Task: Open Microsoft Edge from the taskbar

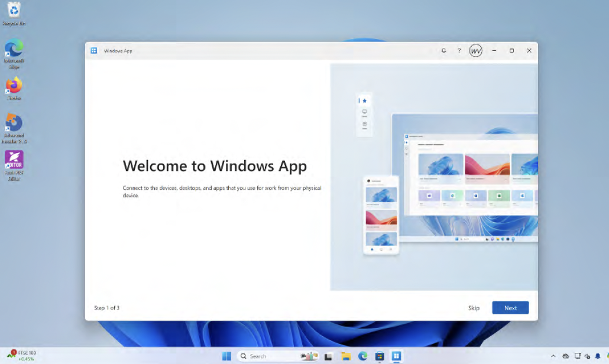Action: 363,356
